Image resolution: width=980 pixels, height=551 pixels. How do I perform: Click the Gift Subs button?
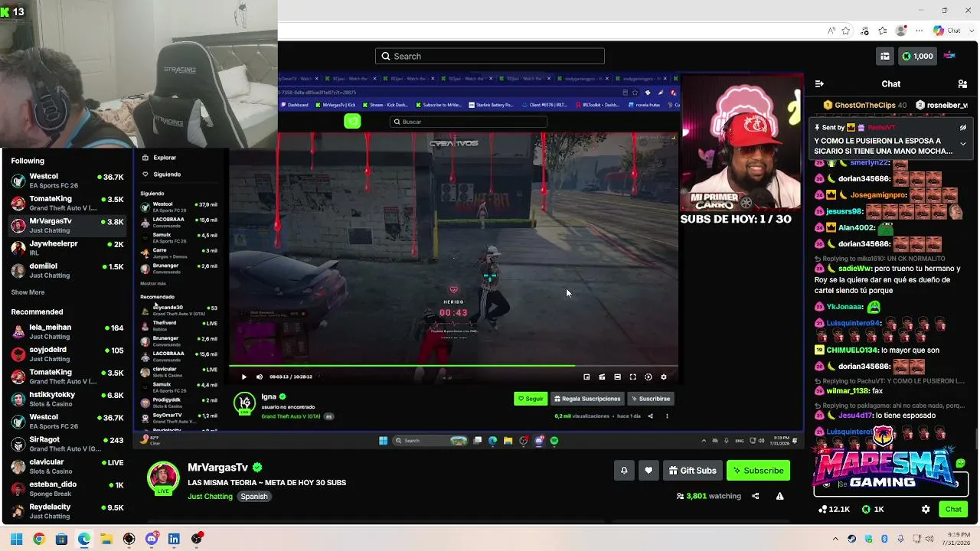692,471
